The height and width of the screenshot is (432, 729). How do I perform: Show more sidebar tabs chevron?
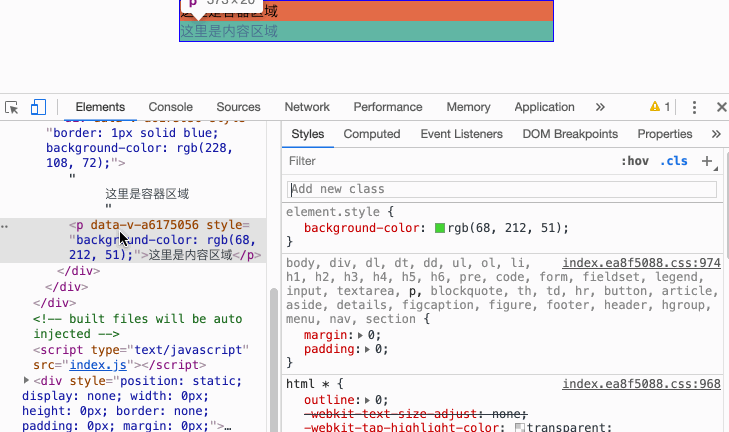coord(716,134)
